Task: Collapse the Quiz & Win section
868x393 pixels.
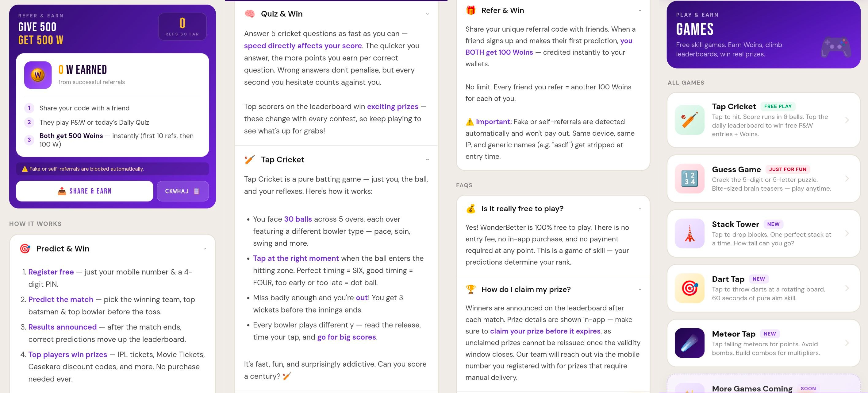Action: pos(427,14)
